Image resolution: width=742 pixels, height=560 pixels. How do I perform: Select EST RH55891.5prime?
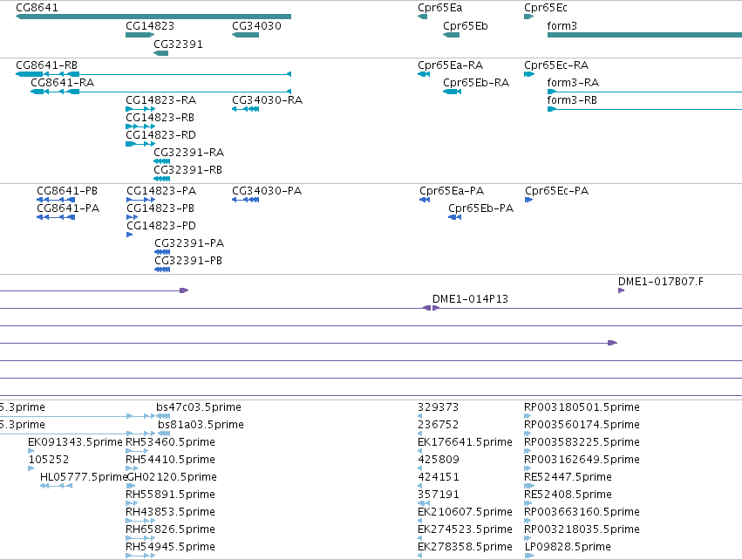132,503
